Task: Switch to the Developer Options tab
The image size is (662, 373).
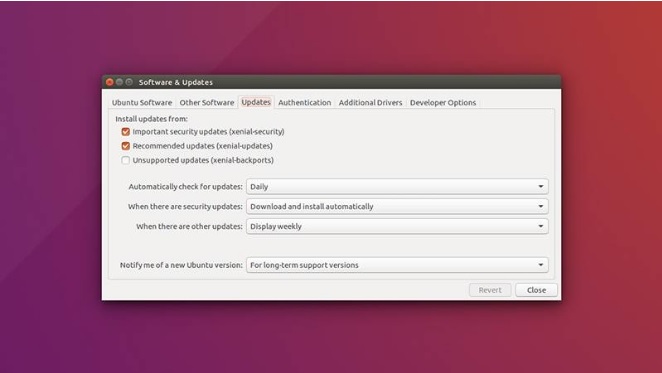Action: tap(443, 103)
